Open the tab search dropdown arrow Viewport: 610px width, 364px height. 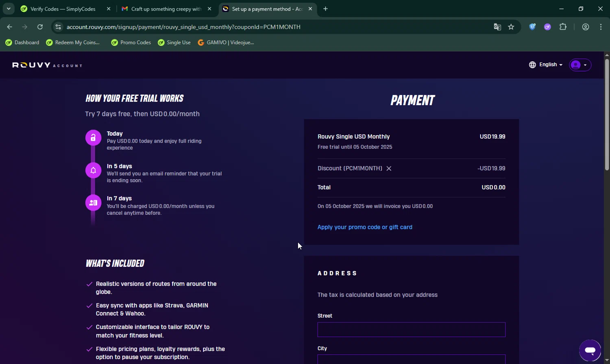click(9, 9)
